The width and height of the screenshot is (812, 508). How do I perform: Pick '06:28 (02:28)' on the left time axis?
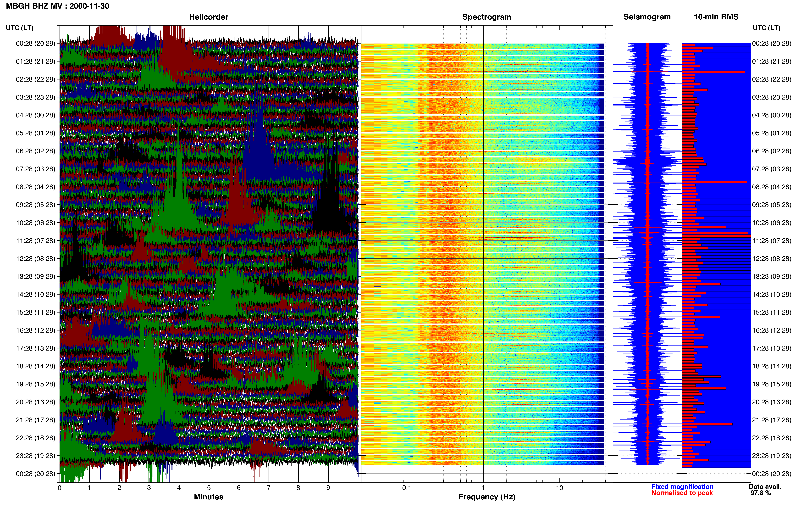36,151
